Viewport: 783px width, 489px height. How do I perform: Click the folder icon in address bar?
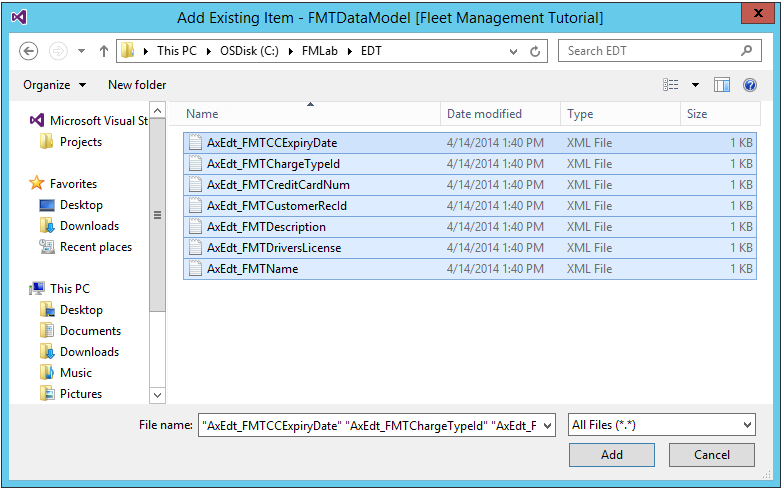128,50
